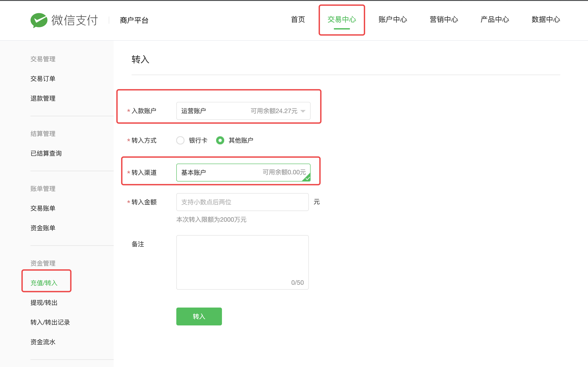Go to the 营销中心 tab

pyautogui.click(x=444, y=19)
